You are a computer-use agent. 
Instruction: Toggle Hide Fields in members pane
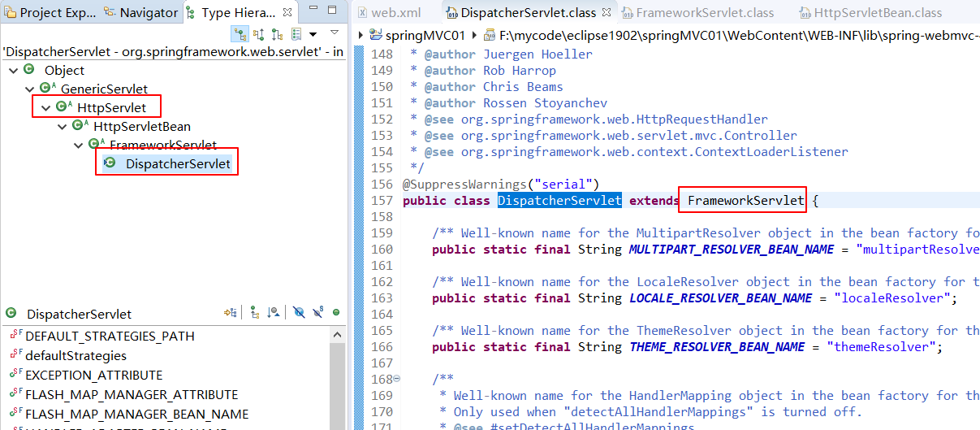(x=299, y=312)
